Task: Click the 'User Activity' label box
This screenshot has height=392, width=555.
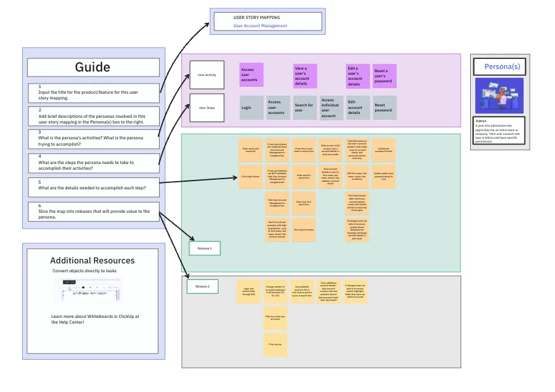Action: click(x=207, y=75)
